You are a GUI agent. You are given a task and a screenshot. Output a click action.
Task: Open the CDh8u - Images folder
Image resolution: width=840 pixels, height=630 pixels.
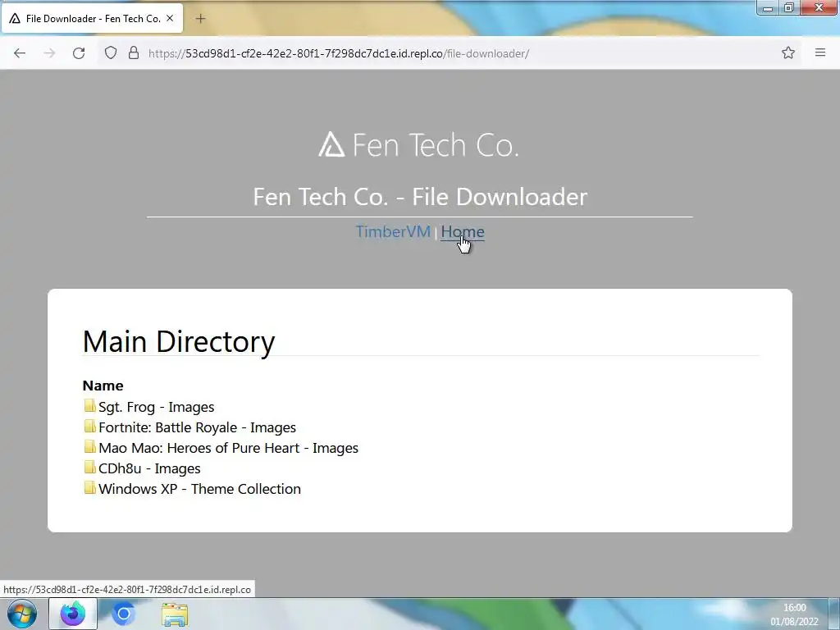[149, 468]
